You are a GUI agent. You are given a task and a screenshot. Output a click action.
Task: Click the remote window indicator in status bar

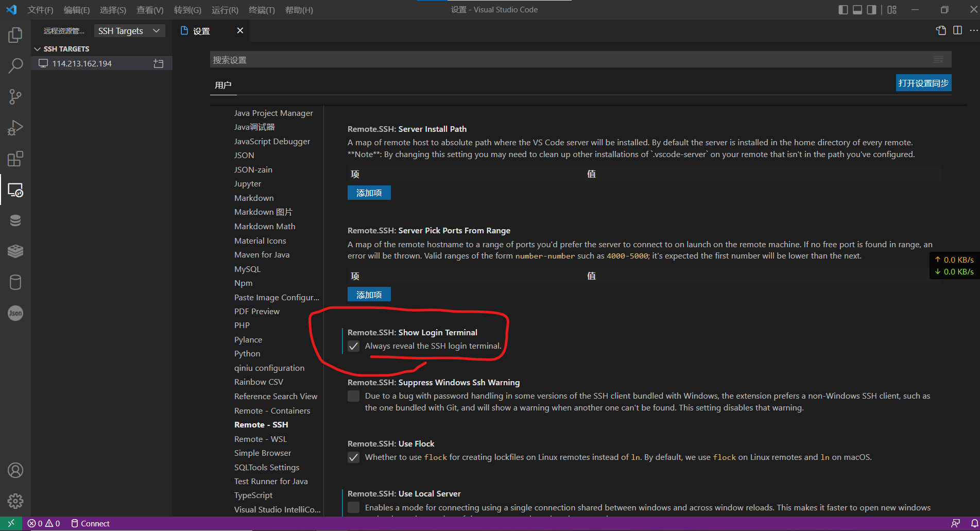tap(11, 523)
